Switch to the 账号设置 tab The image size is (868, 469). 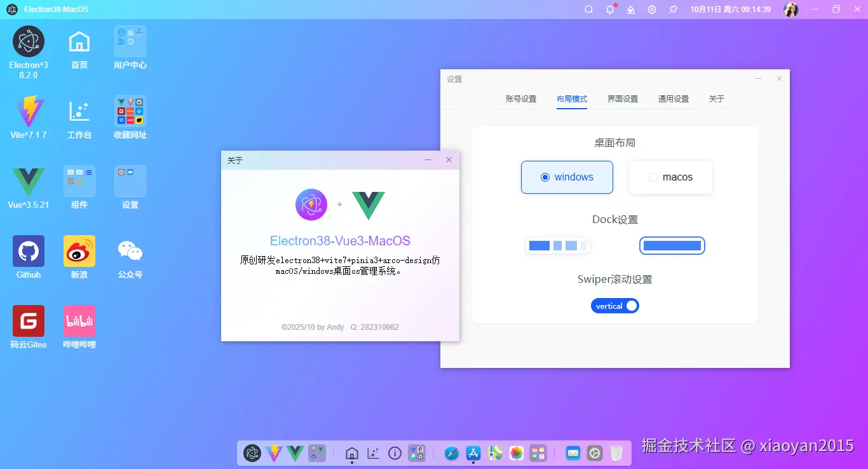click(521, 99)
